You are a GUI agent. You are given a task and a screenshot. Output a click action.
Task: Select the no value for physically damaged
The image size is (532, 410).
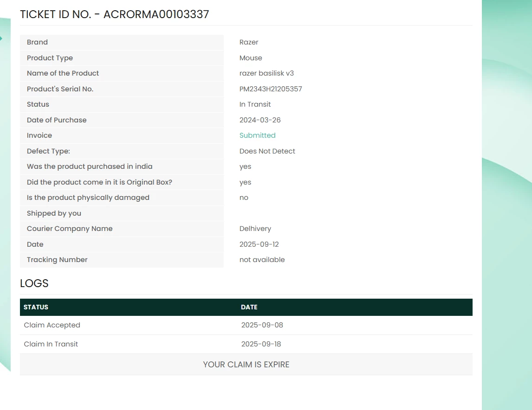point(244,198)
